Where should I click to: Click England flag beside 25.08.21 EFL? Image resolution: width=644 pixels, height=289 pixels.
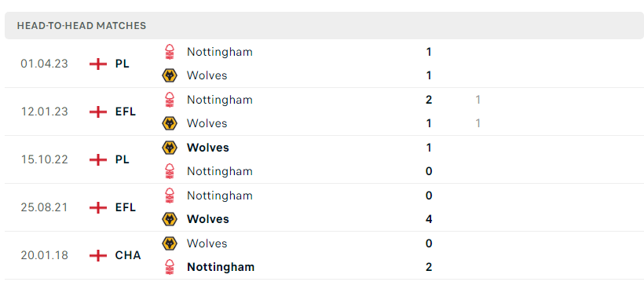click(x=97, y=207)
